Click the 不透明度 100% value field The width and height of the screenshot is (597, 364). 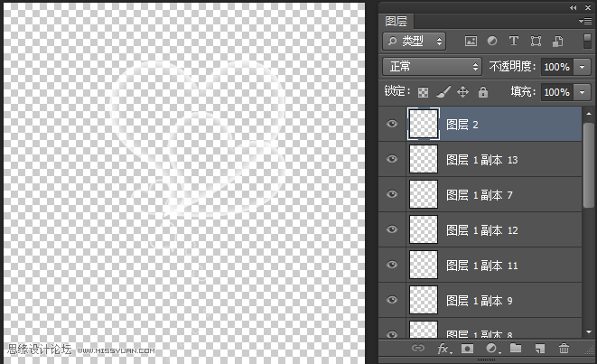pos(557,67)
